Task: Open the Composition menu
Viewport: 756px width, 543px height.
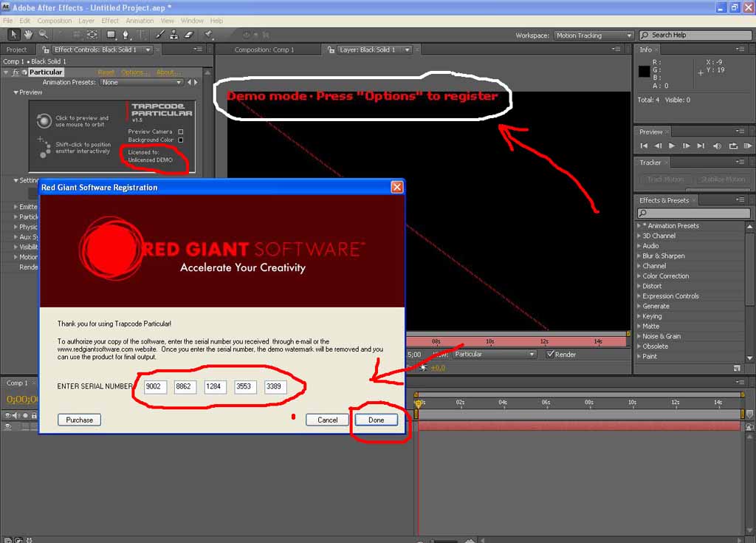Action: click(x=55, y=21)
